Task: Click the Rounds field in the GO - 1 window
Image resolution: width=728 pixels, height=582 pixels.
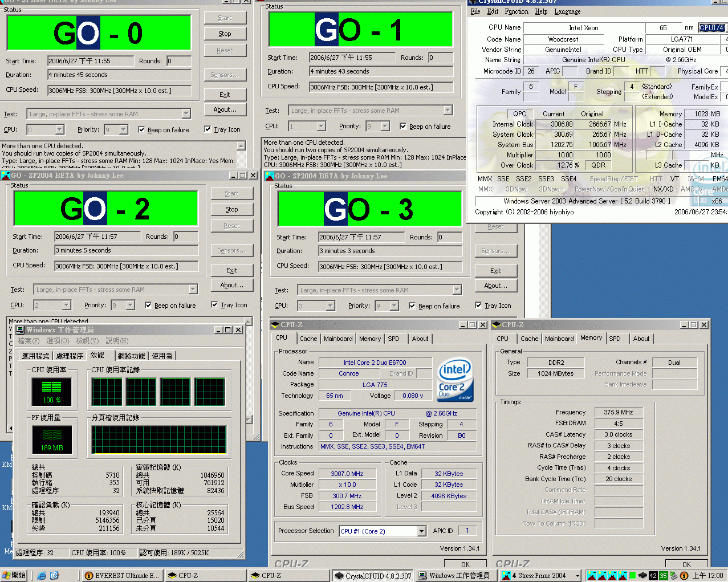Action: tap(441, 58)
